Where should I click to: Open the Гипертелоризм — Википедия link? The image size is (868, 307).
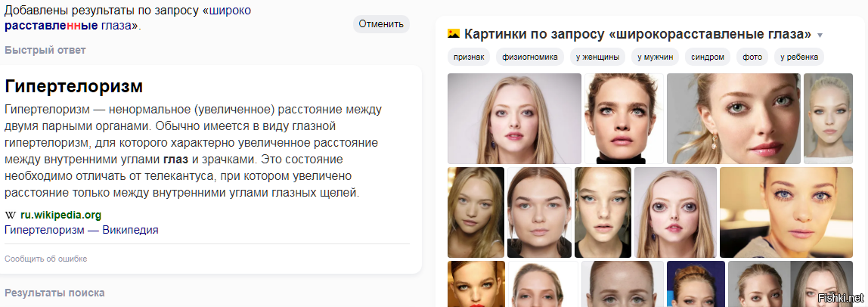(x=82, y=230)
